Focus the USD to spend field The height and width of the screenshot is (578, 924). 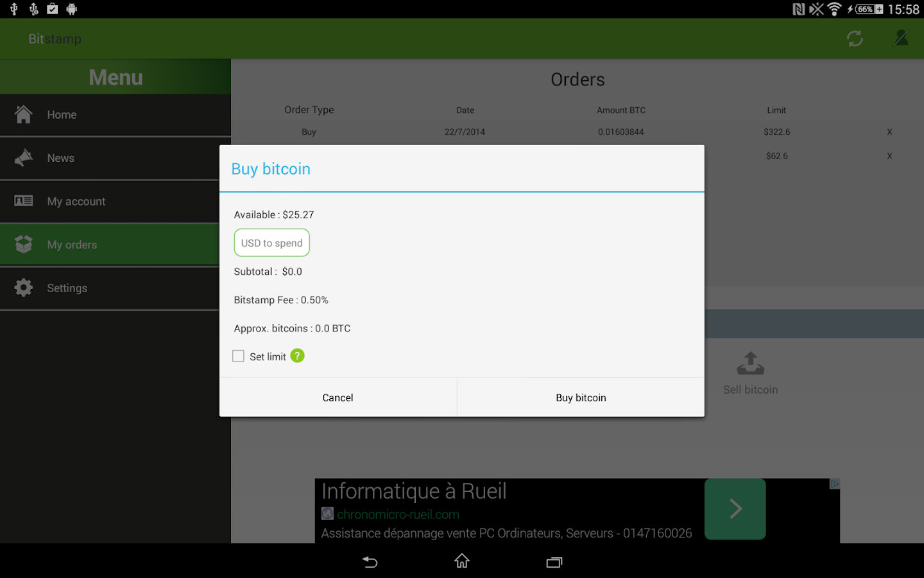[x=272, y=243]
